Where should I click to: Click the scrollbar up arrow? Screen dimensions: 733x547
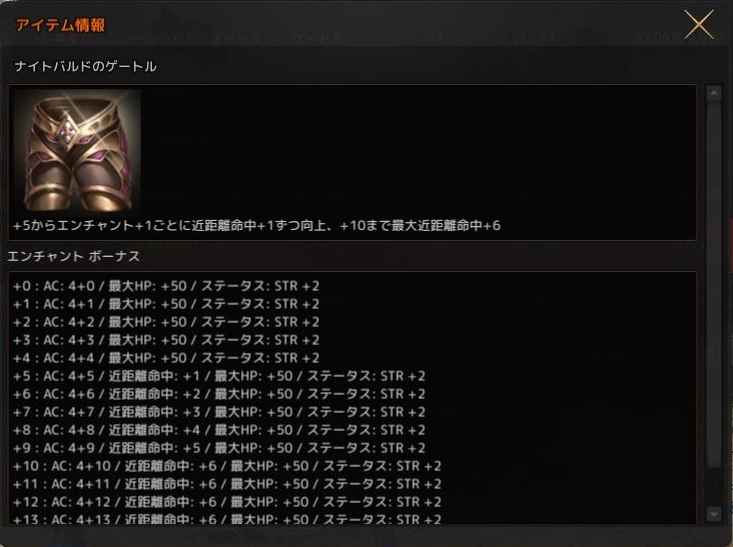tap(713, 94)
